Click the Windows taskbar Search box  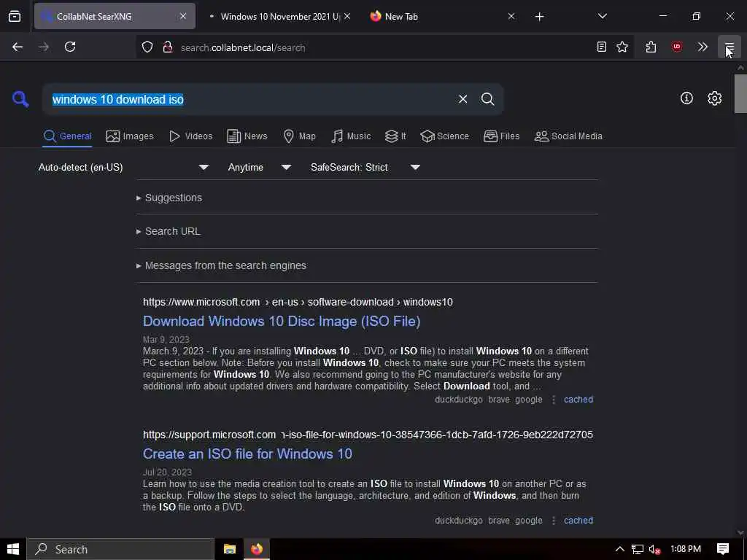point(120,549)
